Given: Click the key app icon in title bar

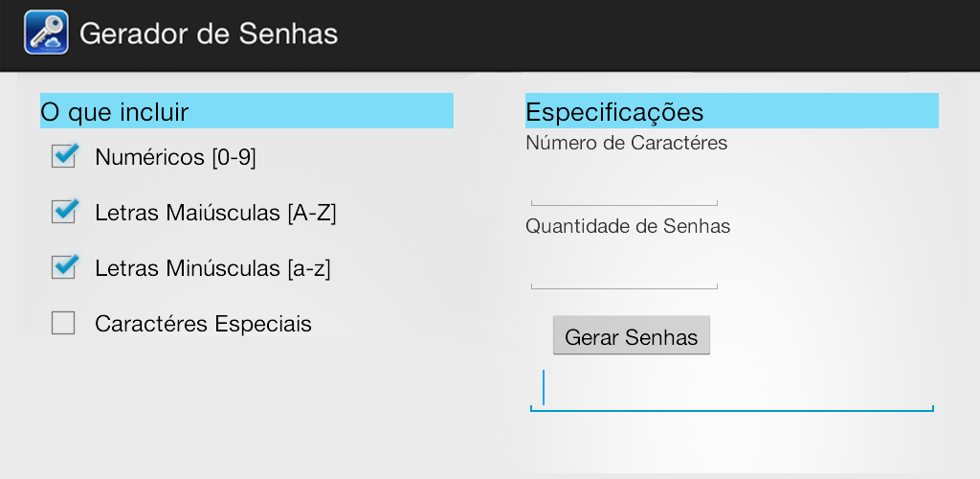Looking at the screenshot, I should pyautogui.click(x=47, y=34).
